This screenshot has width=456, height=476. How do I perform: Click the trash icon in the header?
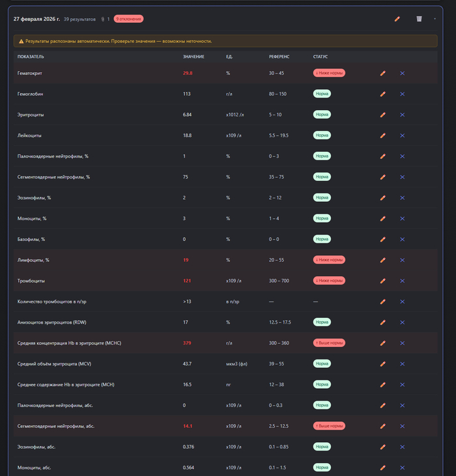coord(419,19)
